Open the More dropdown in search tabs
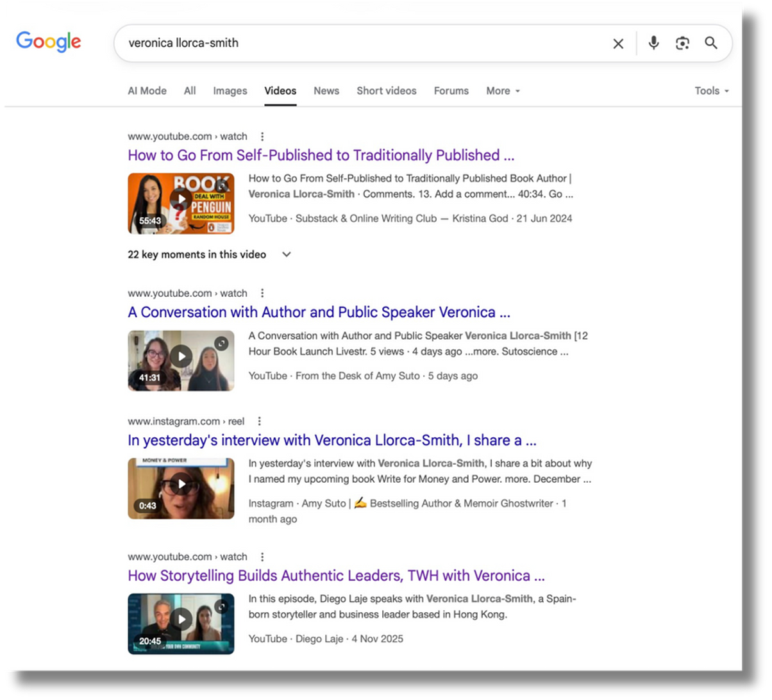 pos(503,91)
